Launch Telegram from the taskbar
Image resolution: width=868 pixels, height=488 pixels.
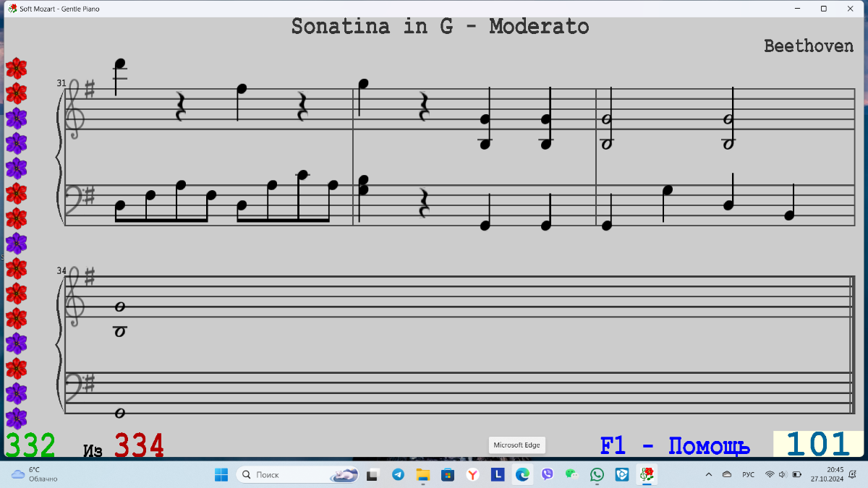pos(398,474)
